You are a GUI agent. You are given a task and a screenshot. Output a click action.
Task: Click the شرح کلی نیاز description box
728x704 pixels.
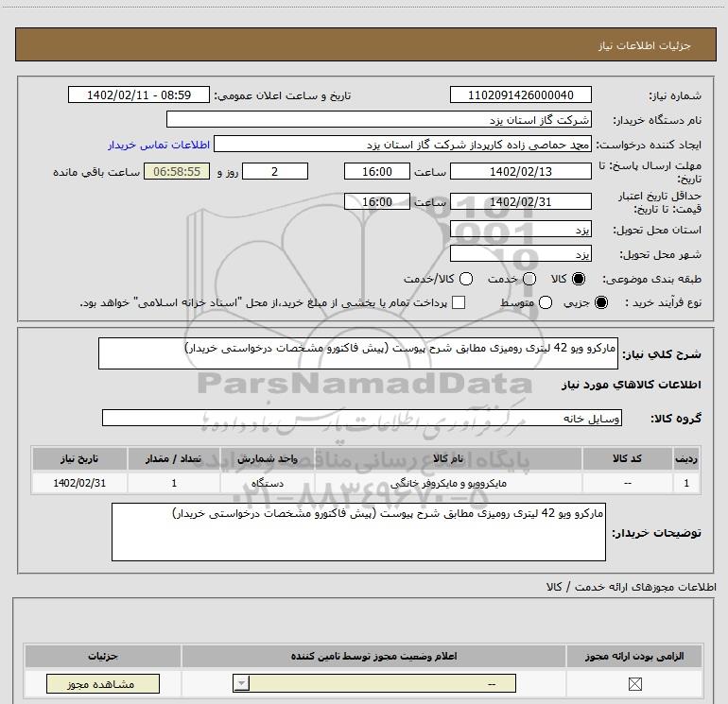pyautogui.click(x=358, y=353)
